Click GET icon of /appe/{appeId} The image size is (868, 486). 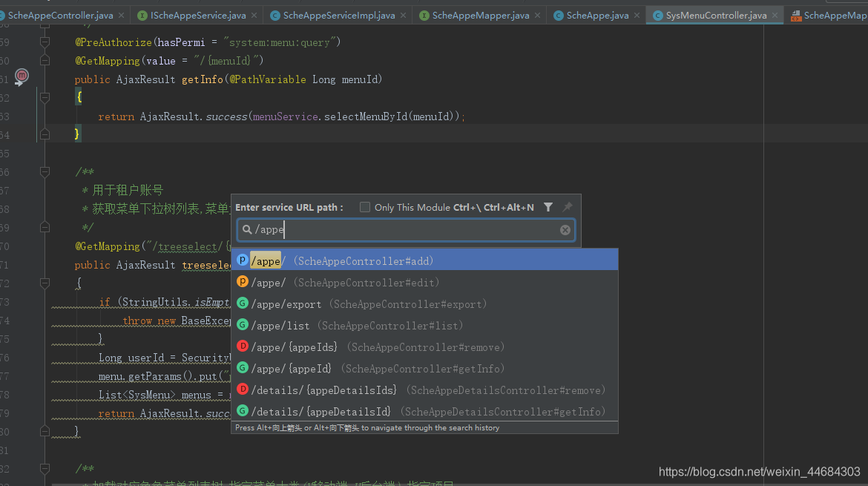click(x=243, y=367)
